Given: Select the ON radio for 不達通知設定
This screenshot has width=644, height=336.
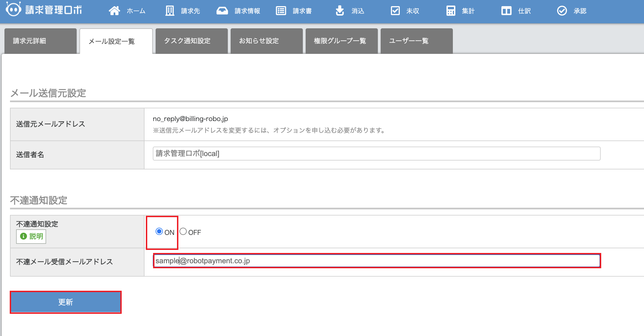Looking at the screenshot, I should point(159,231).
